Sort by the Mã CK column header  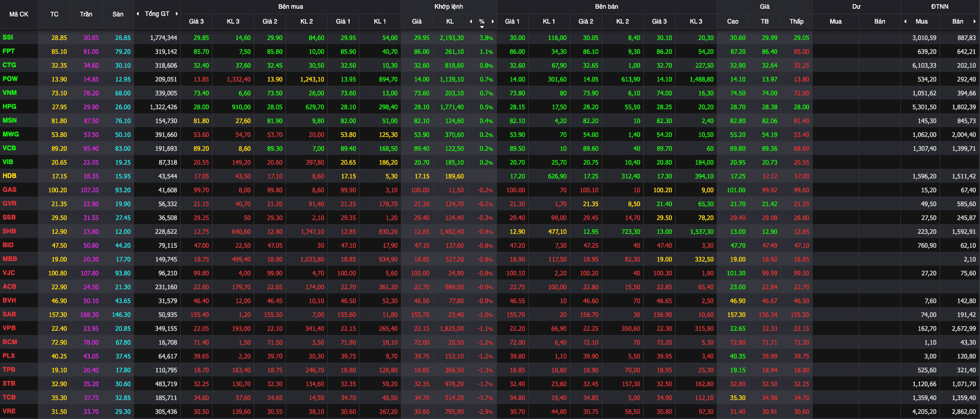click(18, 14)
